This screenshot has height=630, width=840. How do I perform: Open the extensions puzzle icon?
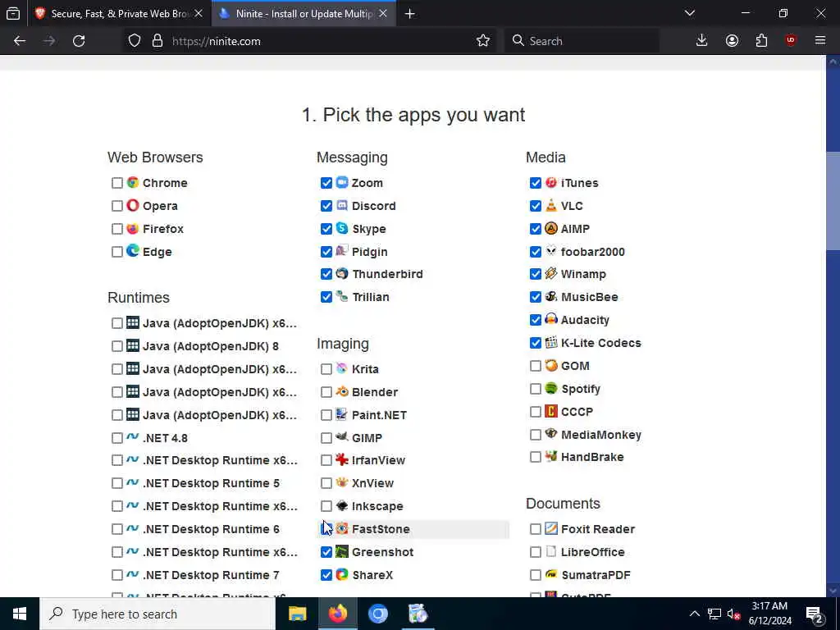pos(761,41)
